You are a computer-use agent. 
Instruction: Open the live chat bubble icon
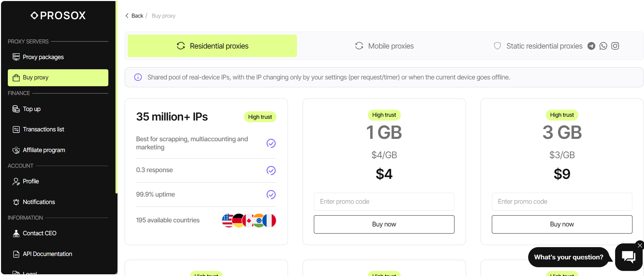(628, 257)
